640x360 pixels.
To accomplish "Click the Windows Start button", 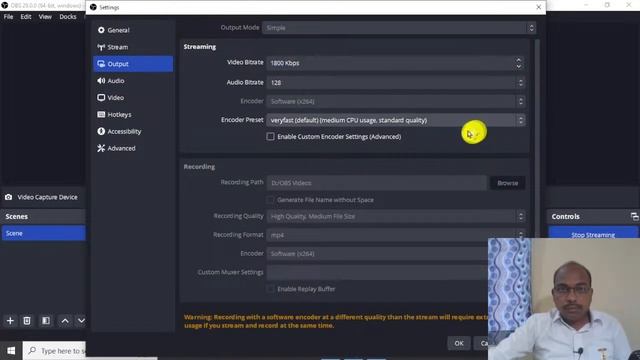I will 11,351.
